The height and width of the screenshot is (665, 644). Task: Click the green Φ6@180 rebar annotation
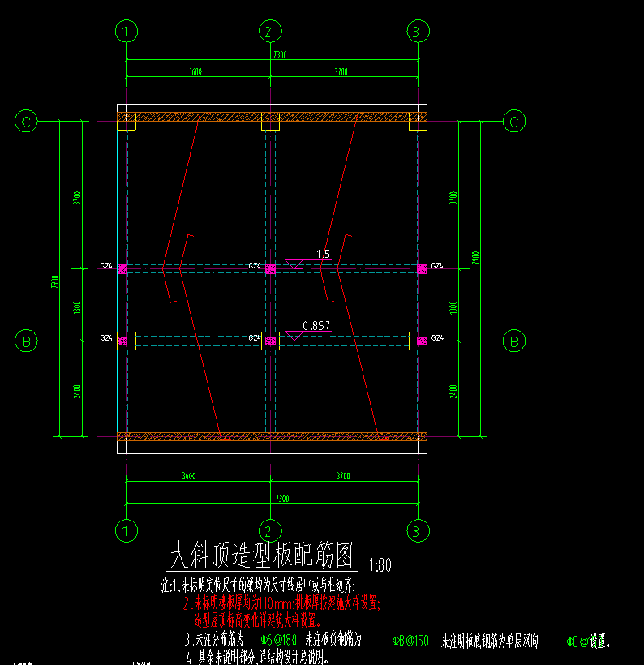(279, 640)
